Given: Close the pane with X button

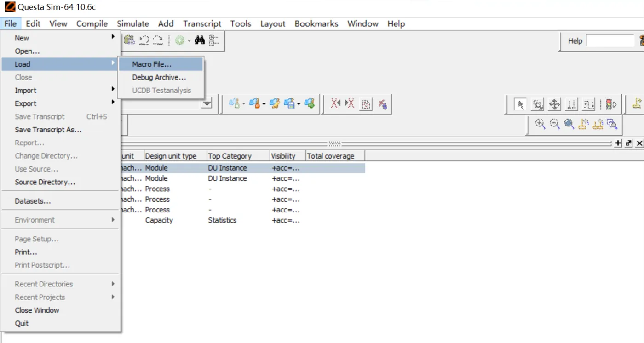Looking at the screenshot, I should (x=639, y=143).
